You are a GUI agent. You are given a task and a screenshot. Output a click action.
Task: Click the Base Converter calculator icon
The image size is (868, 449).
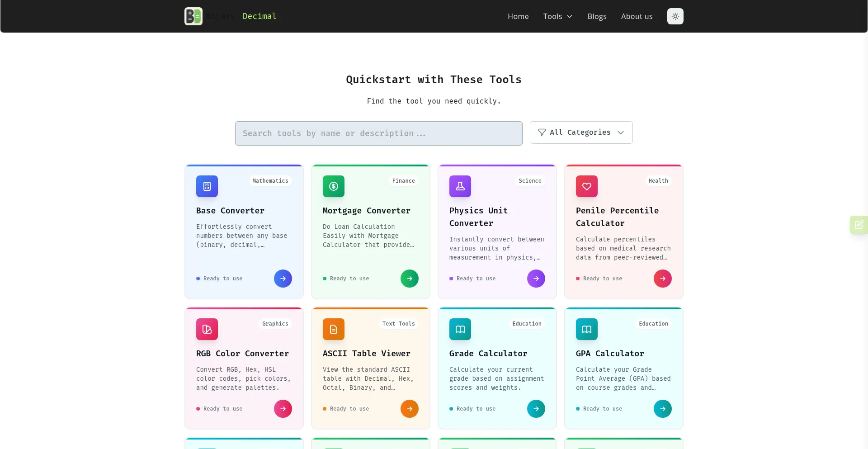click(207, 186)
